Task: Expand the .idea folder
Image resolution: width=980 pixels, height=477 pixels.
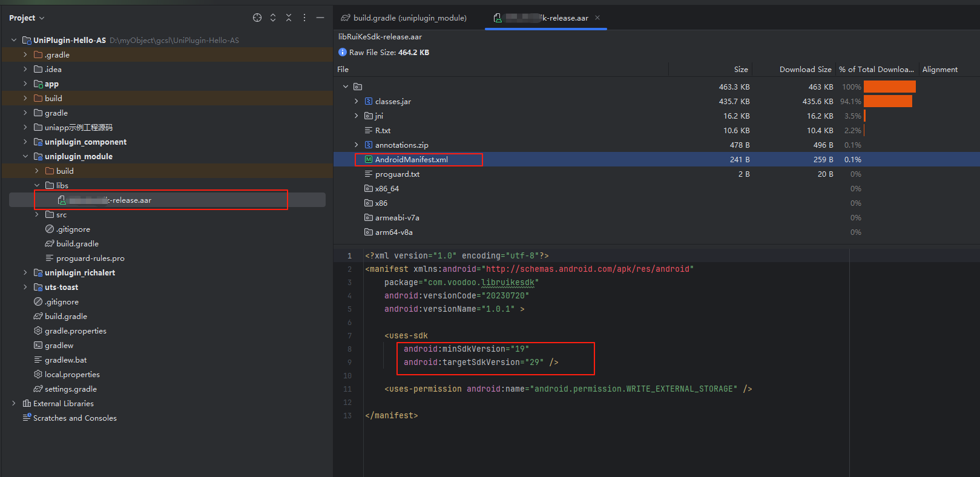Action: tap(25, 69)
